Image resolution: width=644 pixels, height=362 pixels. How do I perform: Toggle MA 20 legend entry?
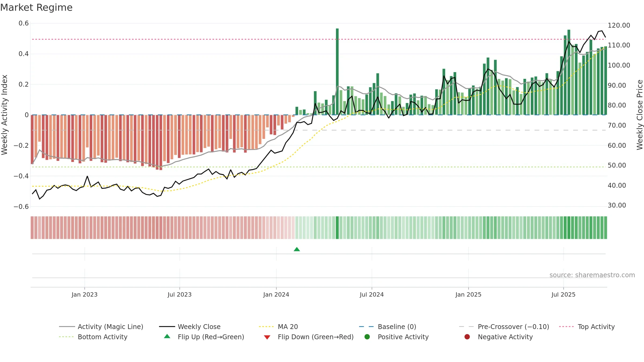click(x=278, y=327)
